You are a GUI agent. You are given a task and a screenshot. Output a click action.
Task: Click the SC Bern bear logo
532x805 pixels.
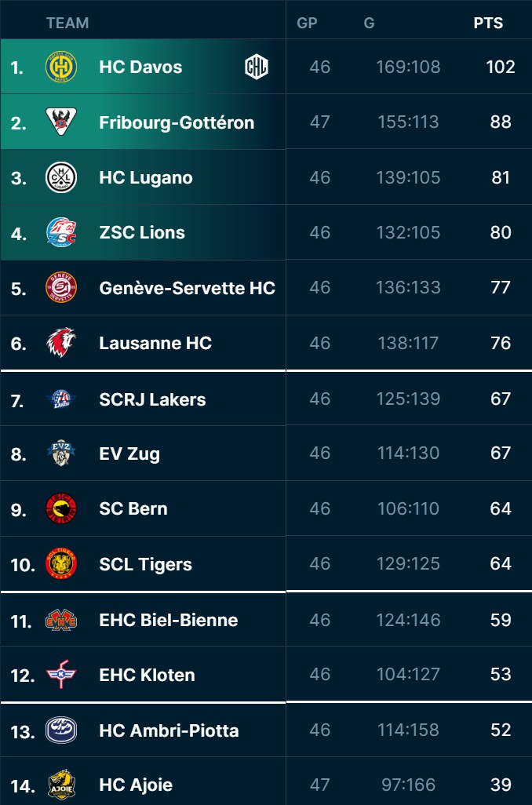pyautogui.click(x=61, y=508)
